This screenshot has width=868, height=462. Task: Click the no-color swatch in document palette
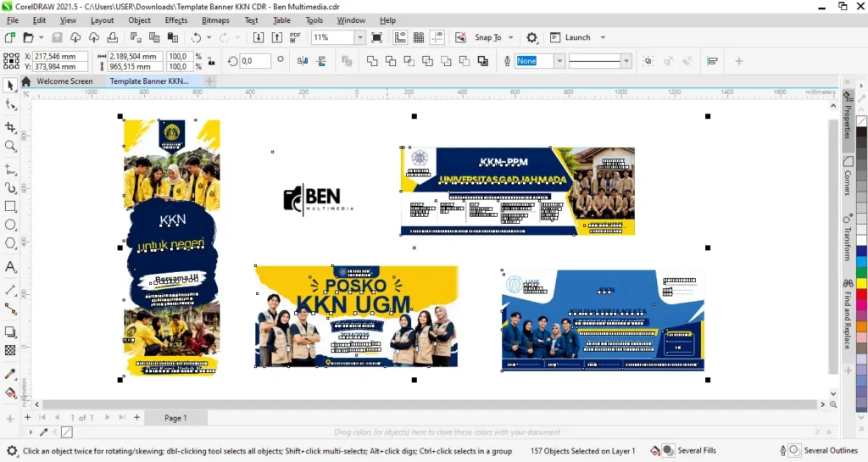click(x=66, y=431)
